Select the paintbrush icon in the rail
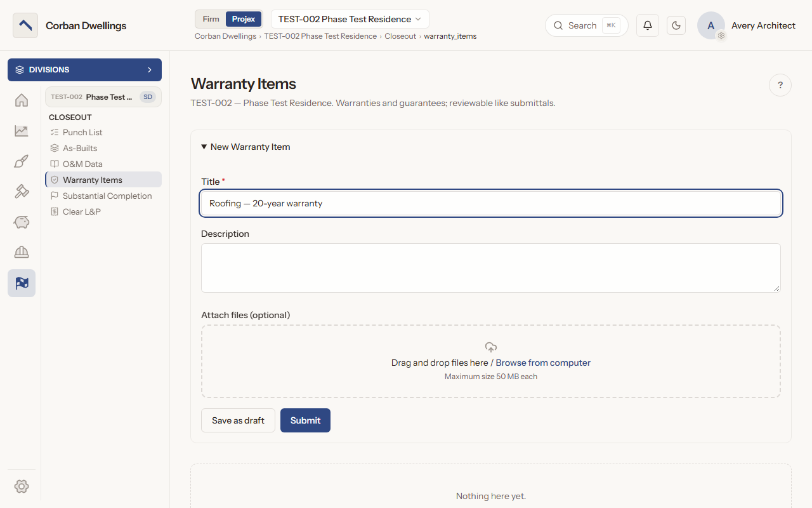Image resolution: width=812 pixels, height=508 pixels. pos(22,161)
